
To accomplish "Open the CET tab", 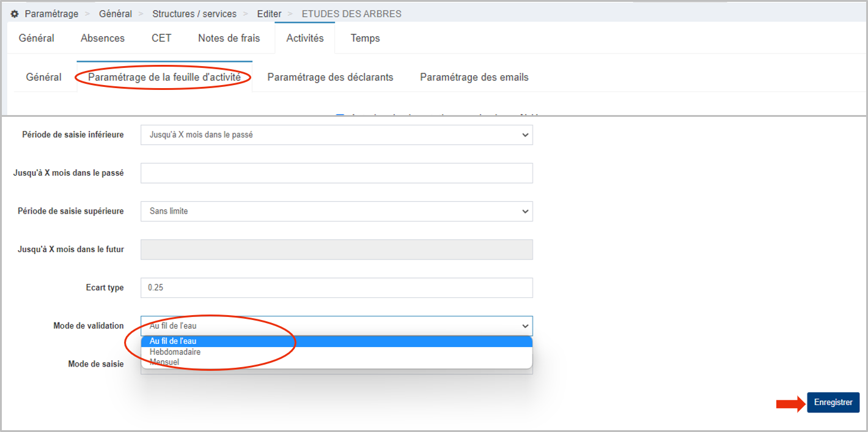I will [161, 38].
